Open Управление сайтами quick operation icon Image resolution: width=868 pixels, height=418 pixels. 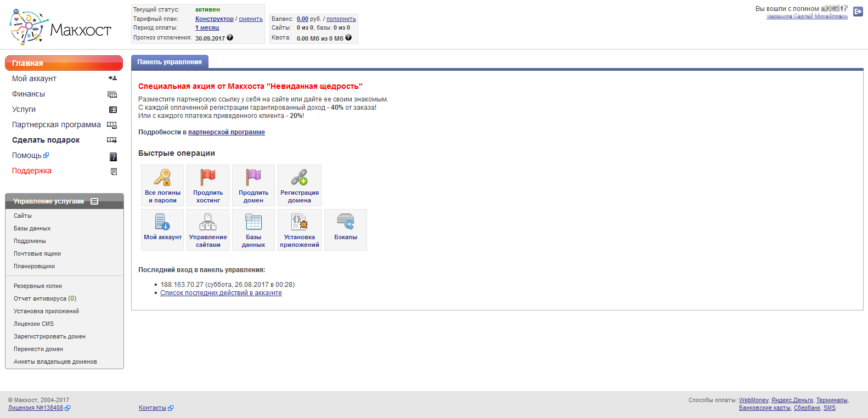(x=208, y=222)
